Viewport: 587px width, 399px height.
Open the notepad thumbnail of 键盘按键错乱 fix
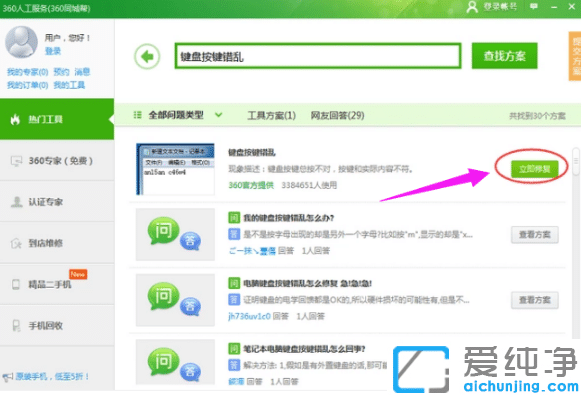coord(175,169)
